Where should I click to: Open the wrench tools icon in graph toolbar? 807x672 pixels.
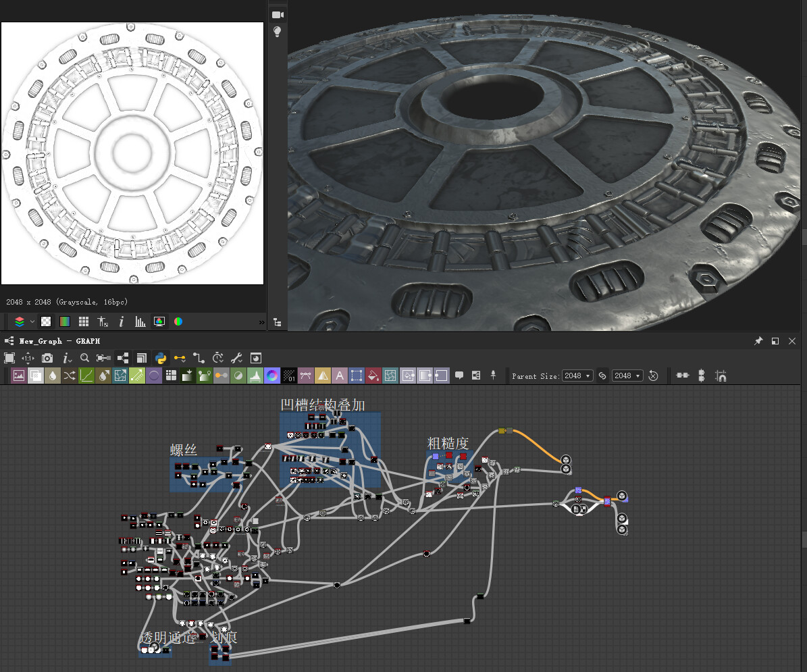pos(235,358)
